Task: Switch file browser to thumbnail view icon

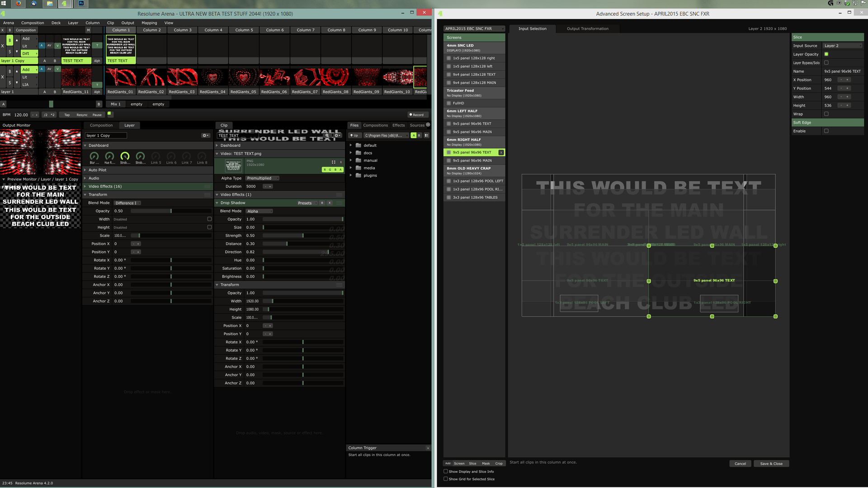Action: (426, 136)
